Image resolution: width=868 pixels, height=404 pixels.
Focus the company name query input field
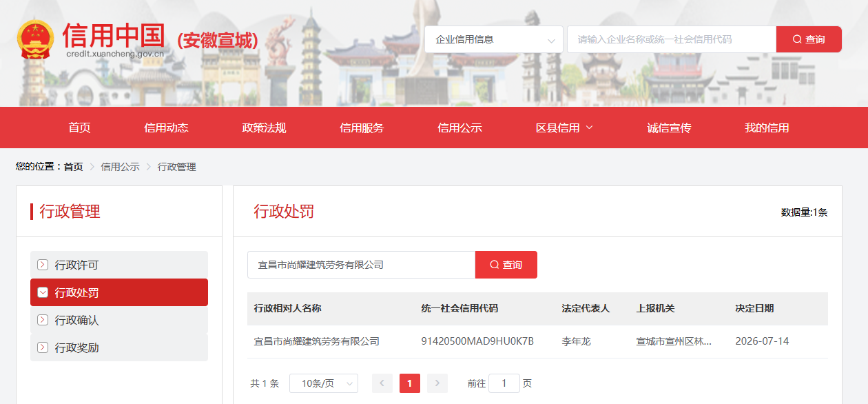pyautogui.click(x=361, y=265)
